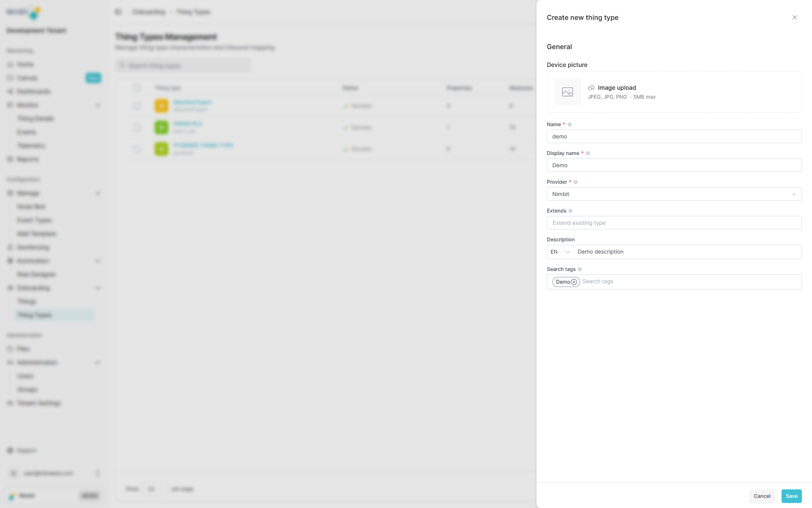Screen dimensions: 812x508
Task: Check the second thing type row checkbox
Action: tap(137, 127)
